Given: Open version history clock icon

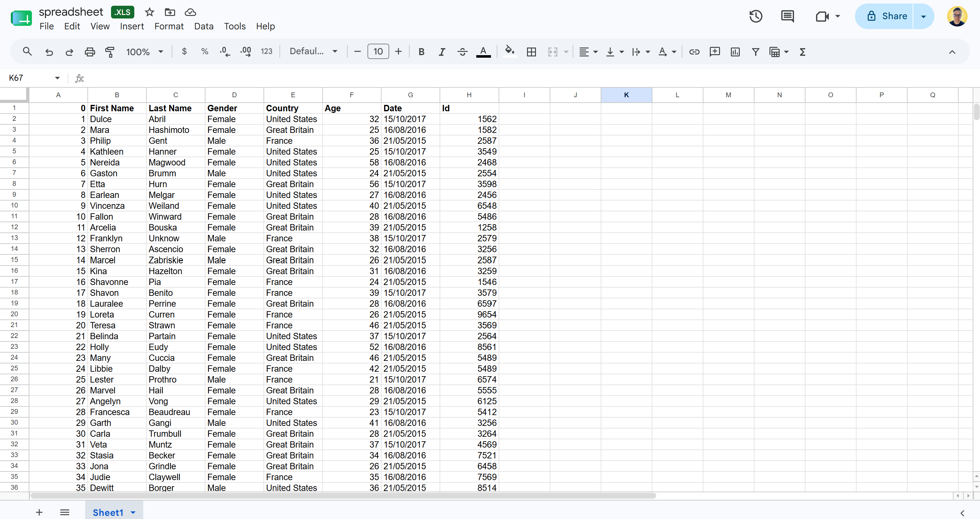Looking at the screenshot, I should (x=756, y=16).
